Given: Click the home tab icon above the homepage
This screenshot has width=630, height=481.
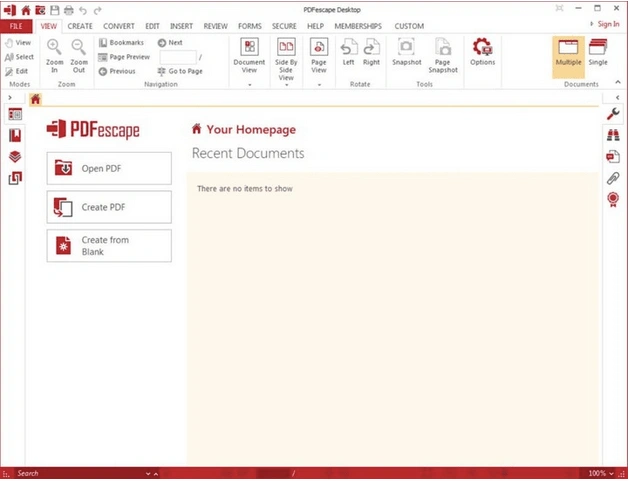Looking at the screenshot, I should (x=36, y=99).
